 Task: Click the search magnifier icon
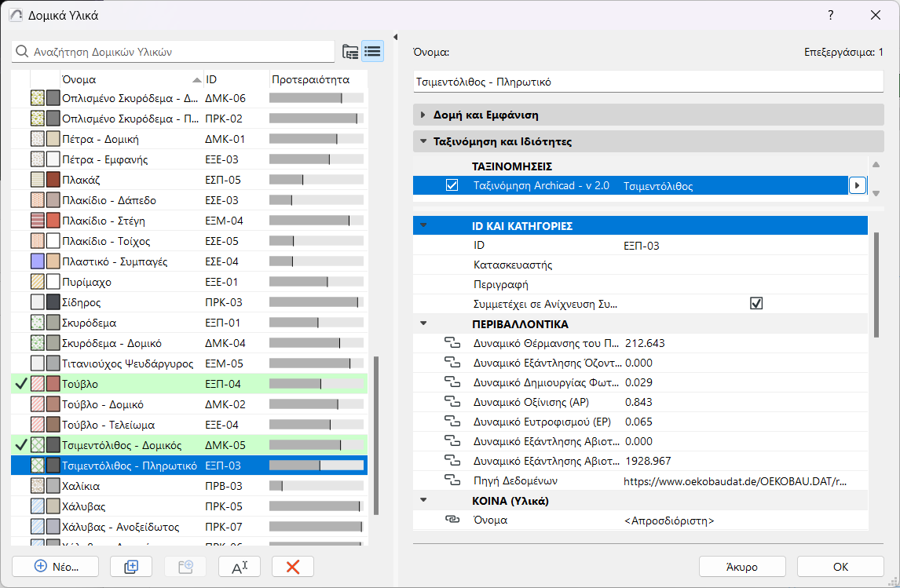(22, 52)
